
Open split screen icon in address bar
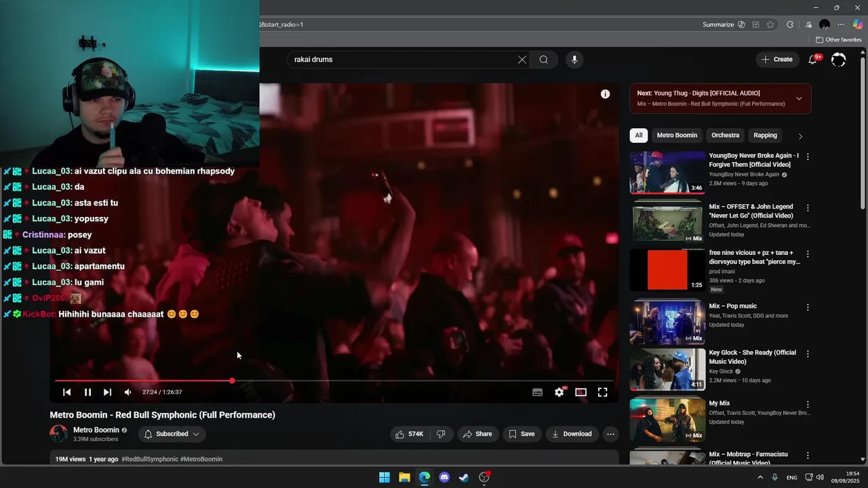[755, 24]
